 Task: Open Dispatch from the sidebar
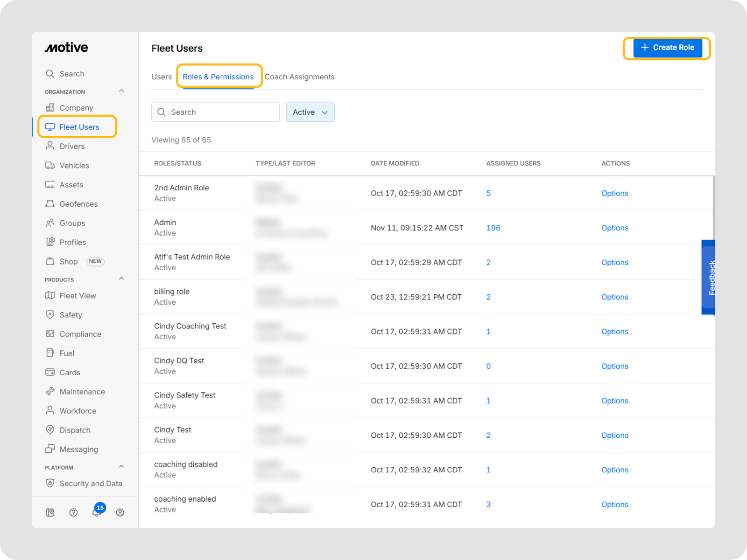(x=75, y=430)
